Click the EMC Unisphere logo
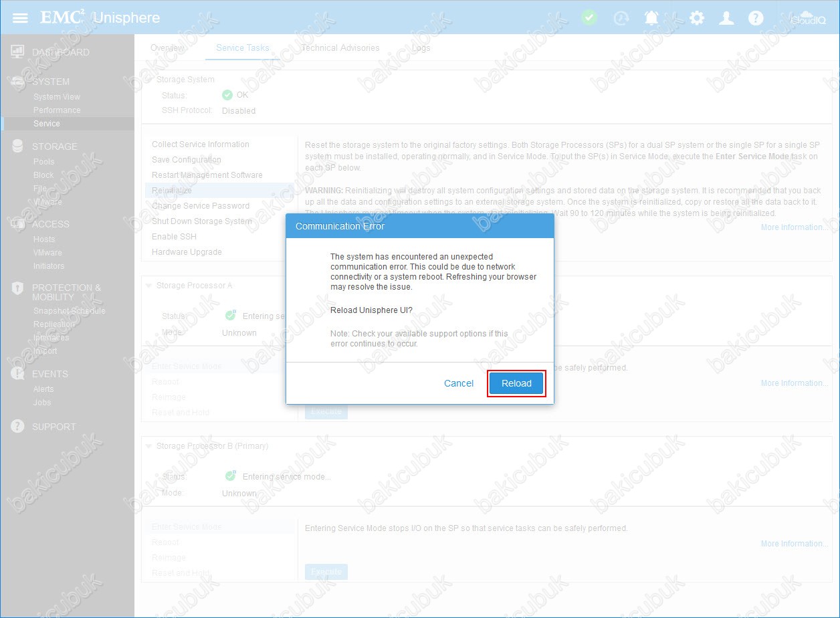 click(x=100, y=17)
